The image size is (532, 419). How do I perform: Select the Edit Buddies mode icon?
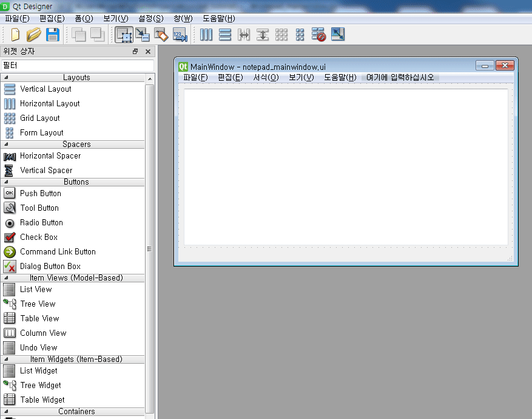(161, 35)
